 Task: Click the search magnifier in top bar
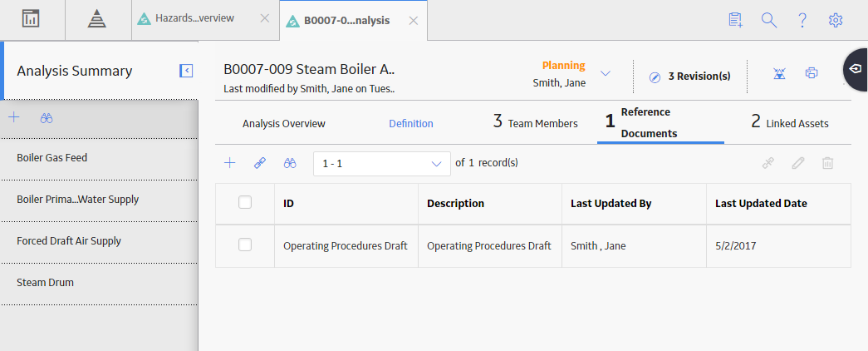[x=769, y=20]
